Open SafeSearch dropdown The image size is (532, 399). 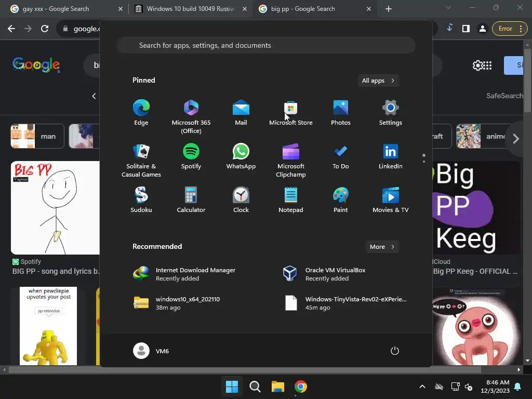(504, 96)
